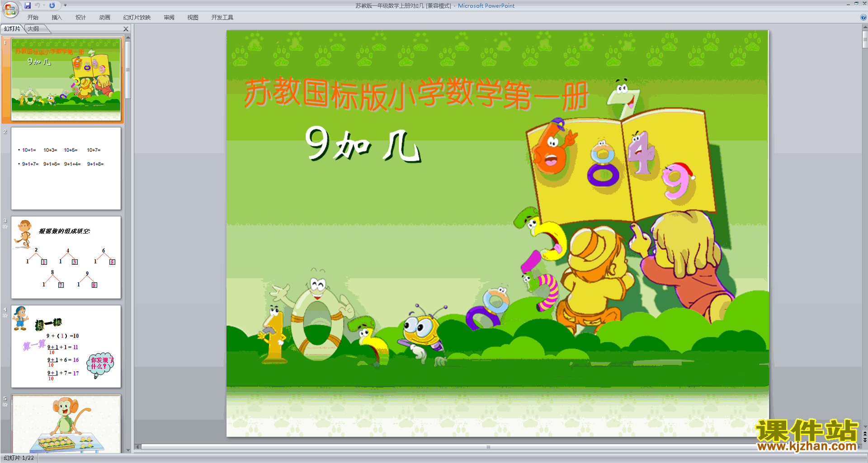
Task: Select slide 5 thumbnail with monkey
Action: click(x=66, y=424)
